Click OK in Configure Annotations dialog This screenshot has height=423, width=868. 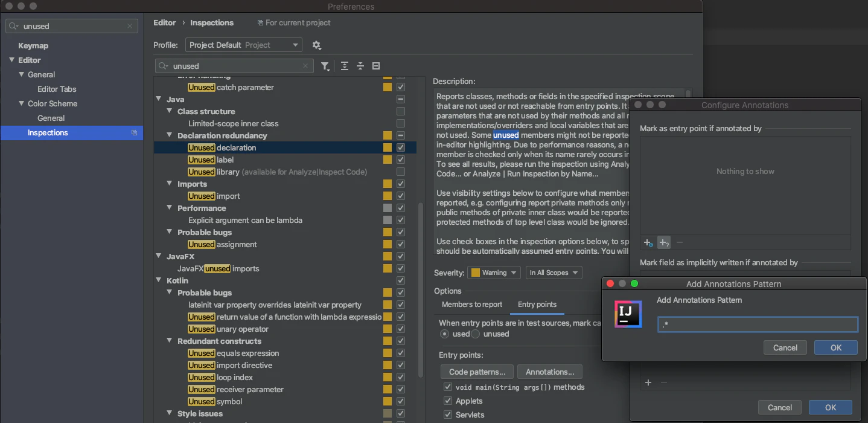pos(831,407)
